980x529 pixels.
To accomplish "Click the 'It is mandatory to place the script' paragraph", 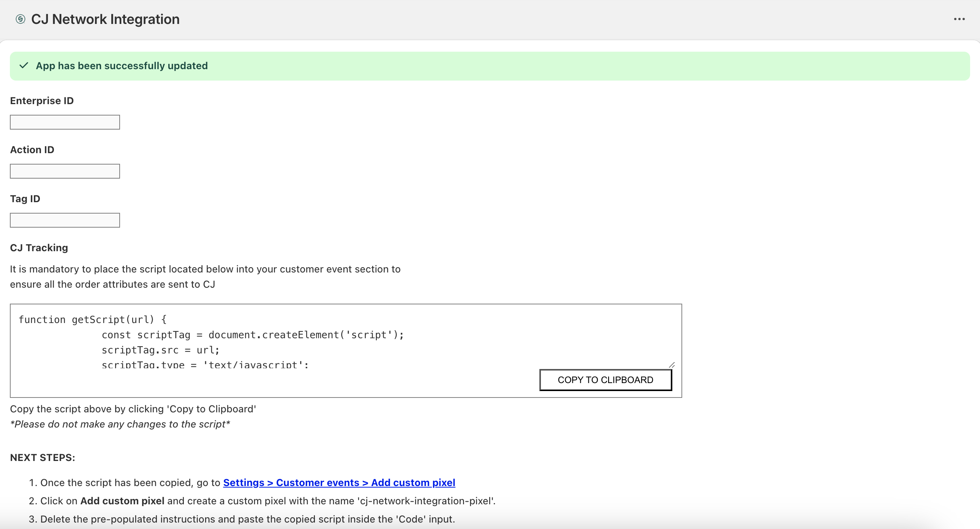I will (x=205, y=277).
